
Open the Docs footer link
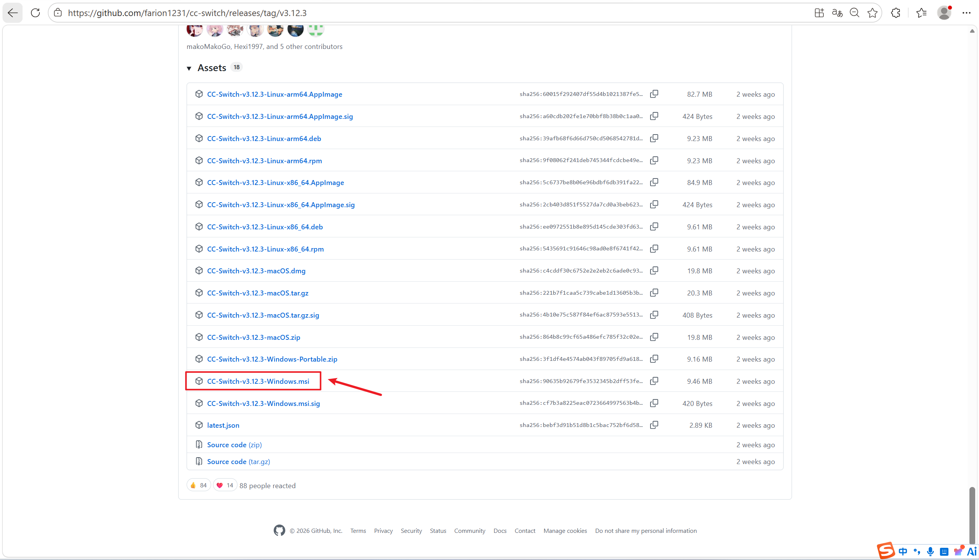point(500,531)
